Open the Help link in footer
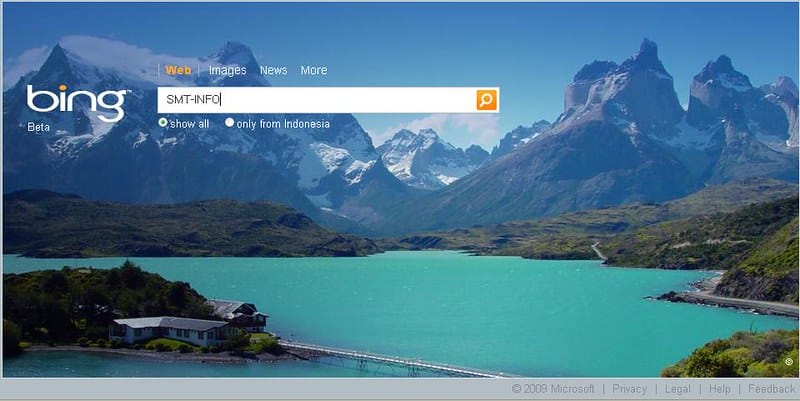 [719, 389]
